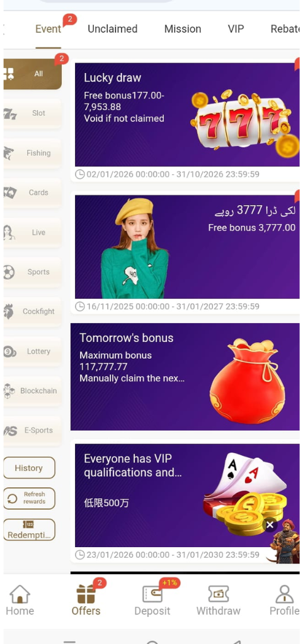This screenshot has width=303, height=644.
Task: Switch to the Unclaimed tab
Action: 112,29
